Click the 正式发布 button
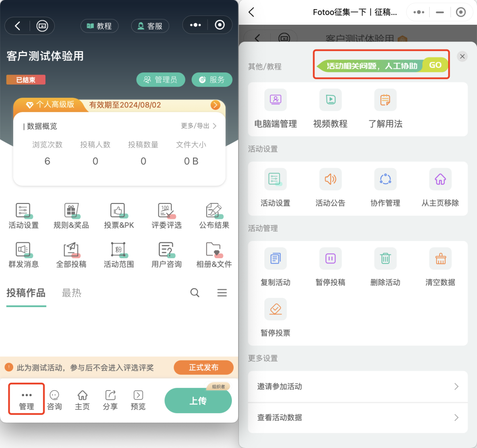Image resolution: width=477 pixels, height=448 pixels. point(204,368)
